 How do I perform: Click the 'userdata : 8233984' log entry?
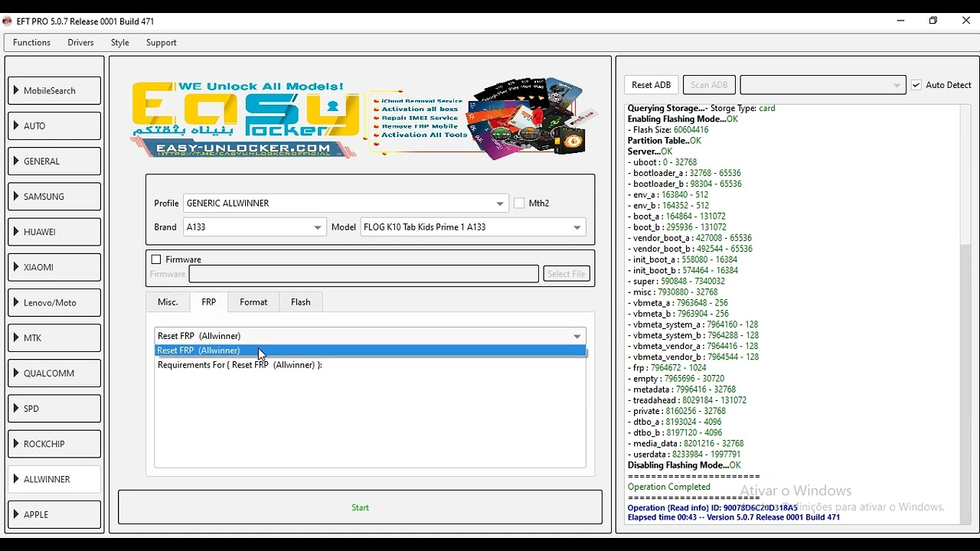point(684,455)
